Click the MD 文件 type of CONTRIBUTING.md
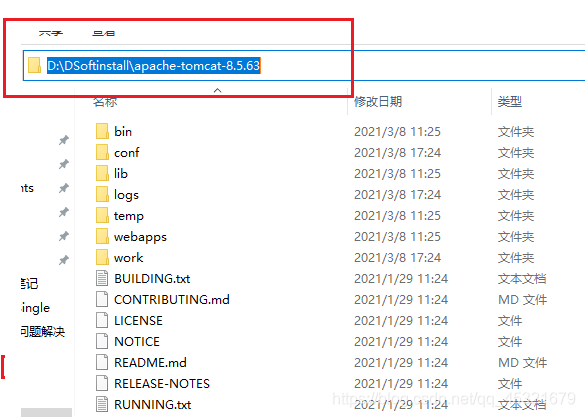The image size is (585, 417). coord(522,300)
